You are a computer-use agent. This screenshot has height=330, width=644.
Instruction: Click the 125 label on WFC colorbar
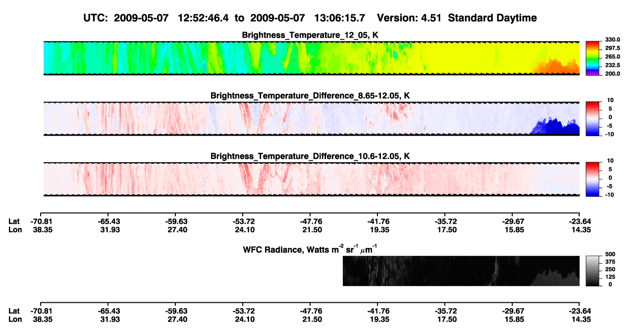[x=610, y=277]
